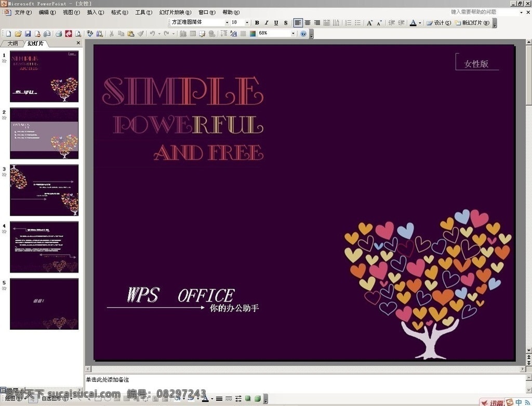The image size is (532, 406).
Task: Toggle text shadow S button
Action: pyautogui.click(x=285, y=23)
